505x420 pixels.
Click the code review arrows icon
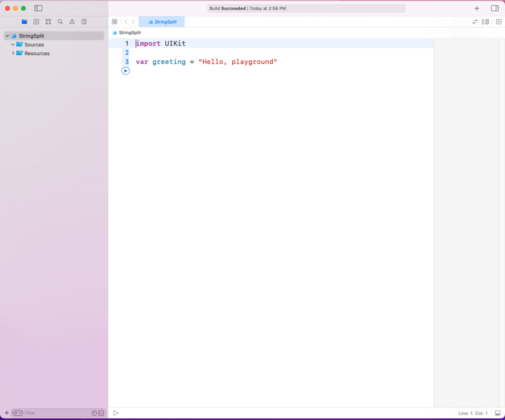[x=474, y=22]
